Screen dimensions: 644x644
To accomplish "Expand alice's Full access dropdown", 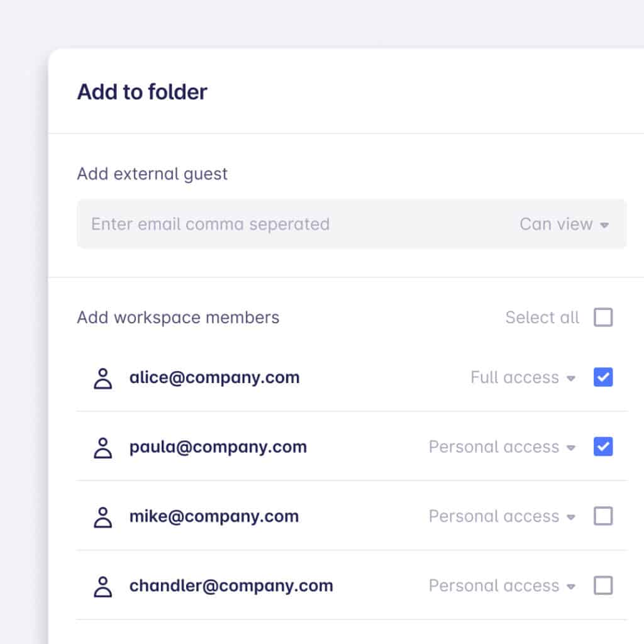I will tap(523, 377).
